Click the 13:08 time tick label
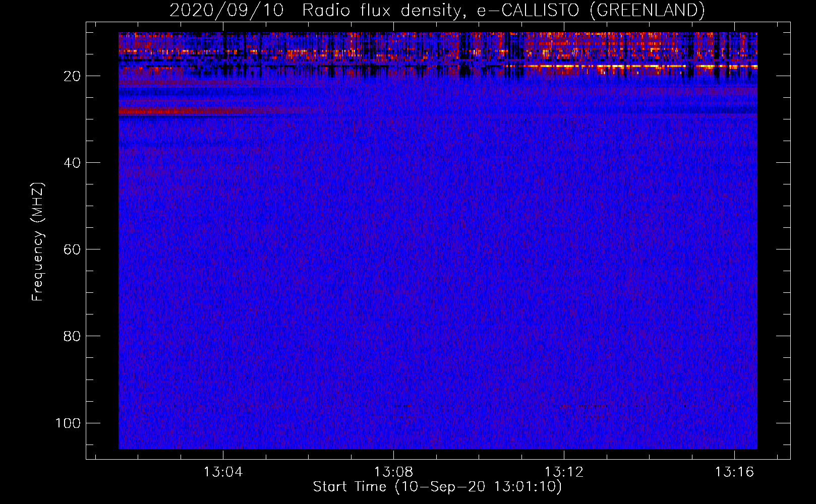This screenshot has width=816, height=504. click(x=393, y=472)
